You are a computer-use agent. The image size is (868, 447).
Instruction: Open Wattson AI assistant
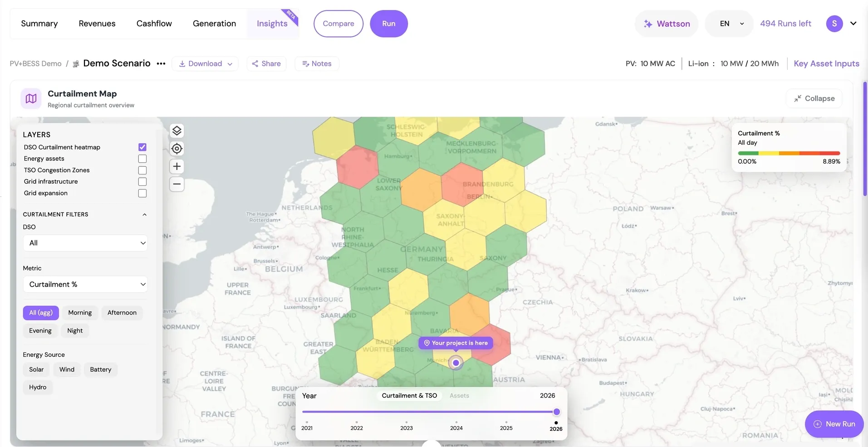(x=667, y=24)
